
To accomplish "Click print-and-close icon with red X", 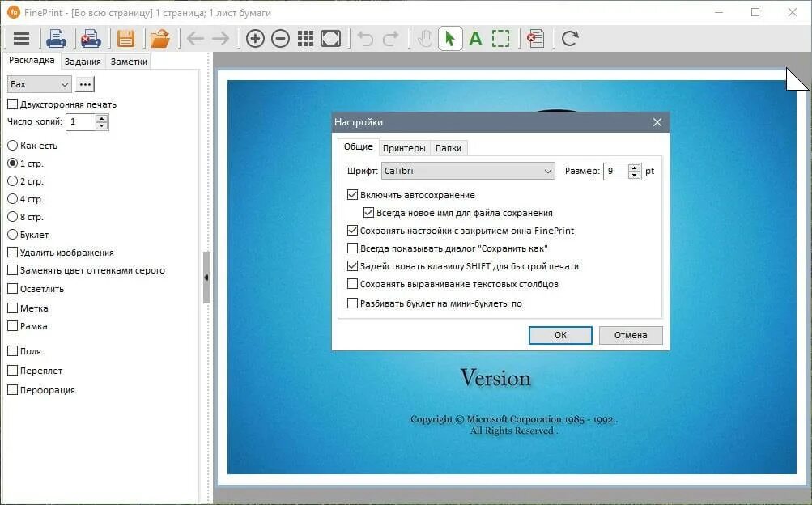I will tap(91, 38).
